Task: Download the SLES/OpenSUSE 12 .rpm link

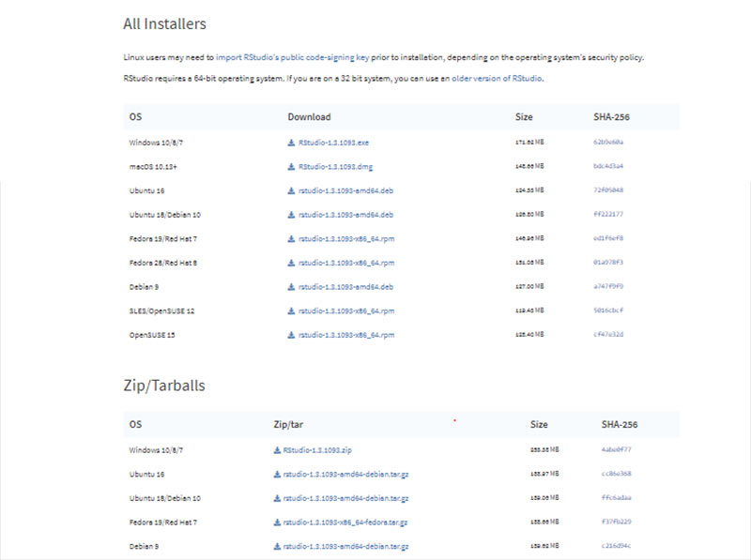Action: pos(346,310)
